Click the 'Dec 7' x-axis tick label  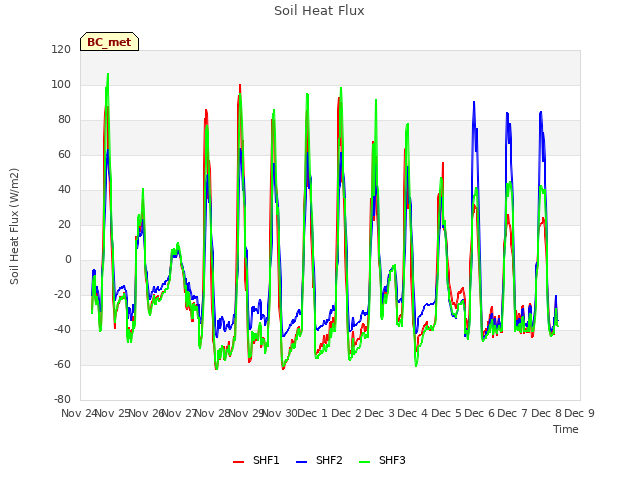(513, 413)
